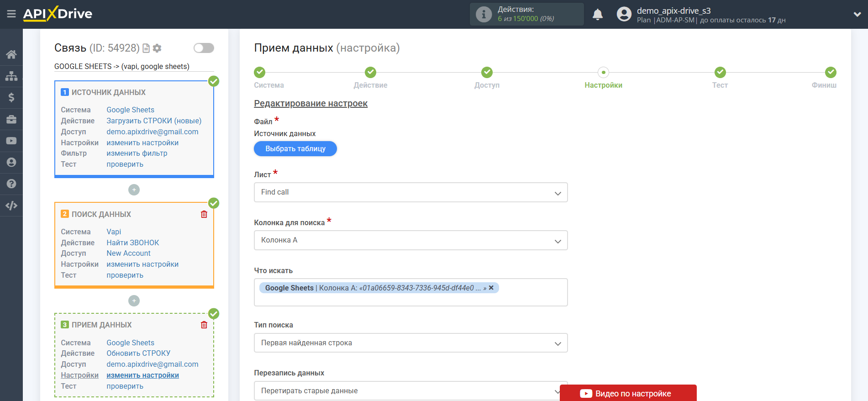Open the notifications bell
Screen dimensions: 868x401
coord(598,15)
